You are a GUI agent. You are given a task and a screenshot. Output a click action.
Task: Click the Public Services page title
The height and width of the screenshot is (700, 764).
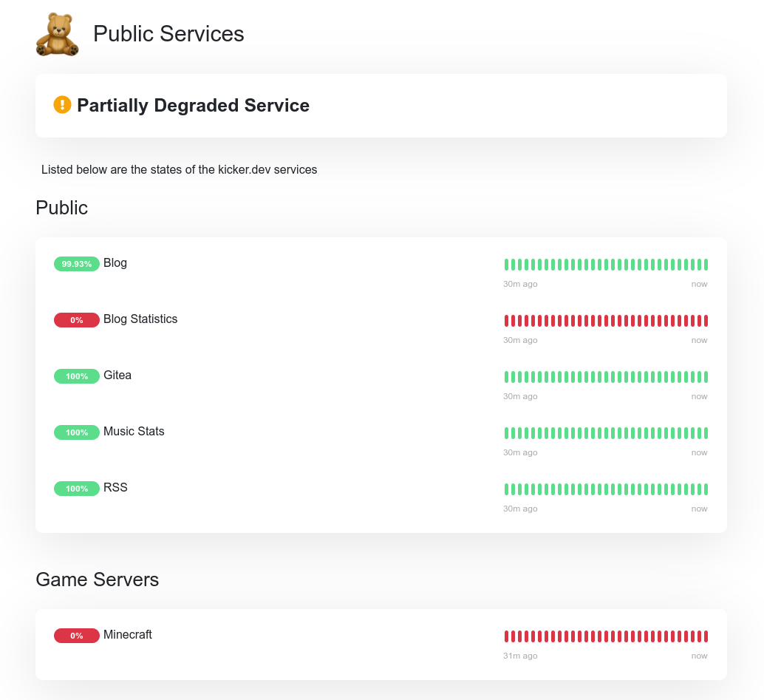click(168, 34)
